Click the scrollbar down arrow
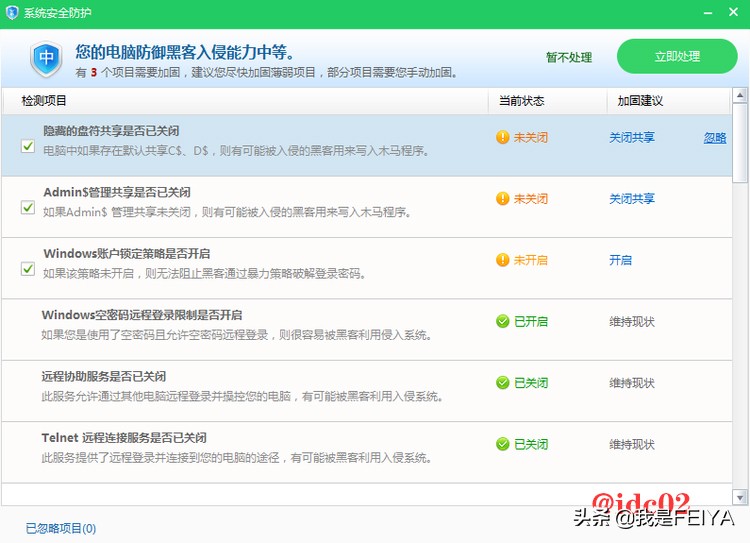 pyautogui.click(x=740, y=498)
